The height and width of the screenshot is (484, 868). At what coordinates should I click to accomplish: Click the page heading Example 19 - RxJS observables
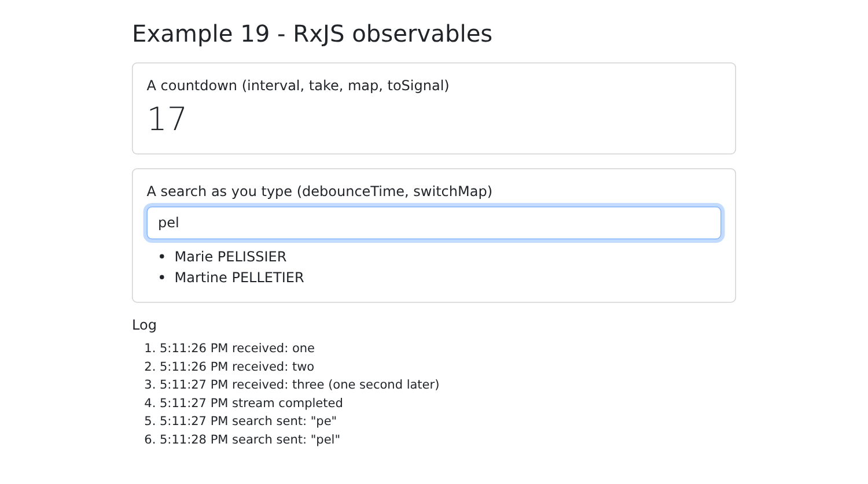click(312, 34)
